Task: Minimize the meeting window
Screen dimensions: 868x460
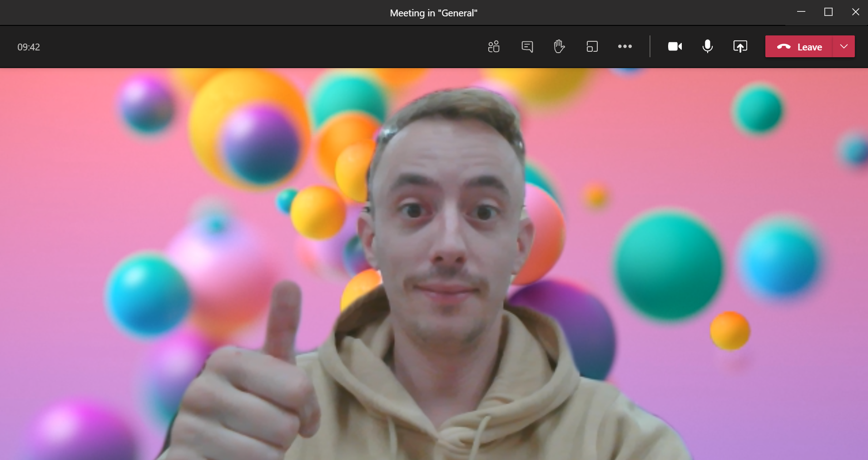Action: point(801,12)
